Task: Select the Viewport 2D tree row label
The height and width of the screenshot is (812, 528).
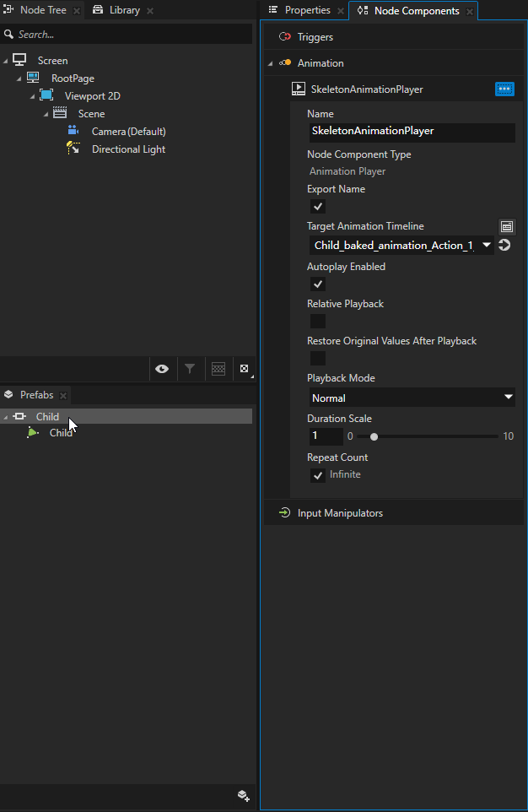Action: pos(93,96)
